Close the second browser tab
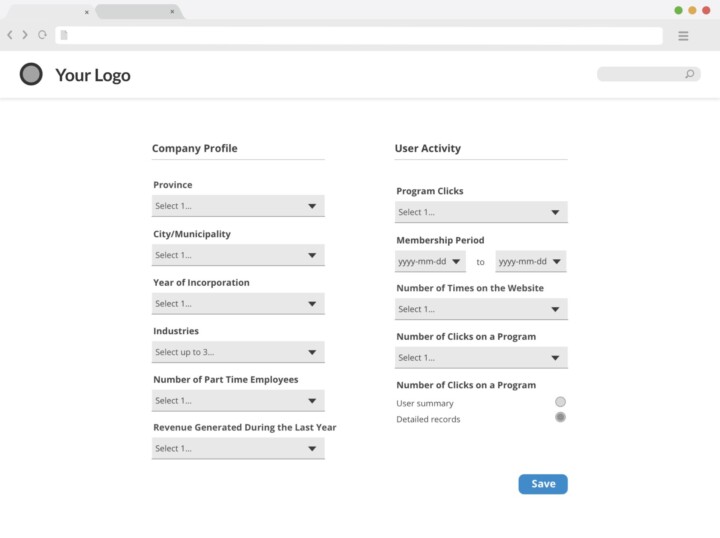Screen dimensions: 720x538 coord(172,11)
